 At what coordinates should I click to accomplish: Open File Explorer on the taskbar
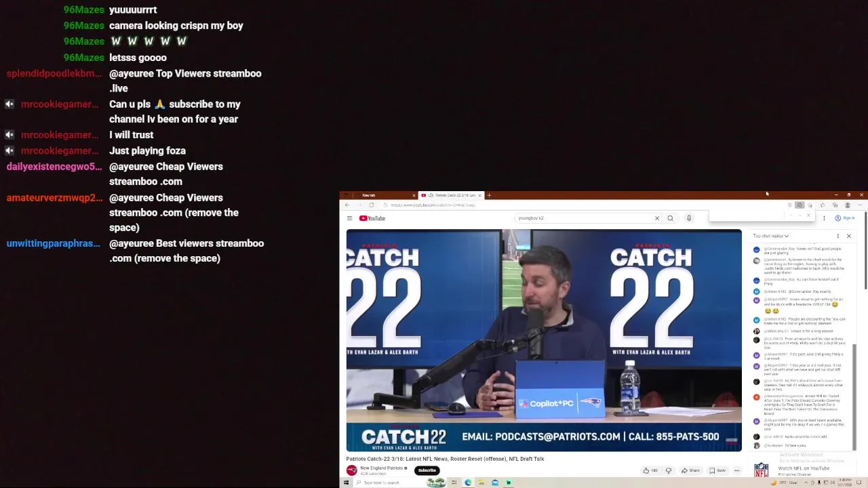pos(481,483)
